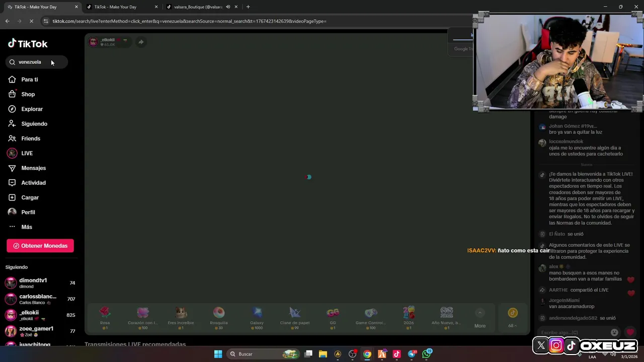Image resolution: width=644 pixels, height=362 pixels.
Task: Open the LIVE section
Action: [27, 153]
